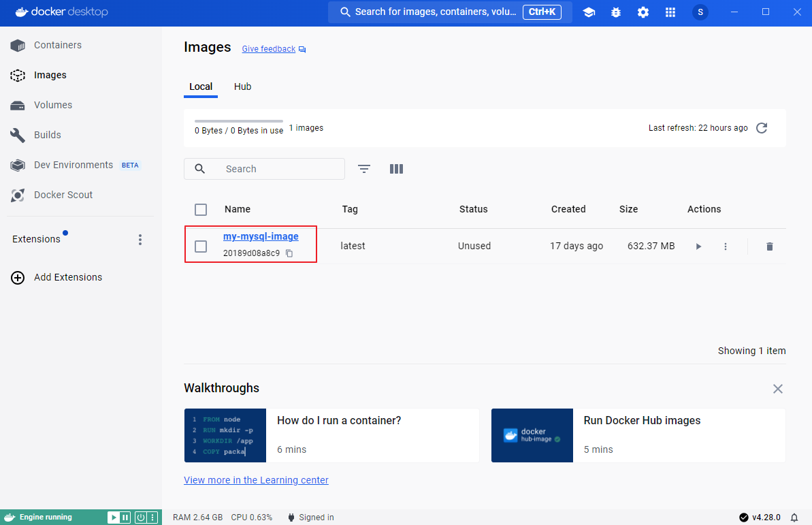Sort by the Size column header
This screenshot has width=812, height=525.
[x=629, y=209]
